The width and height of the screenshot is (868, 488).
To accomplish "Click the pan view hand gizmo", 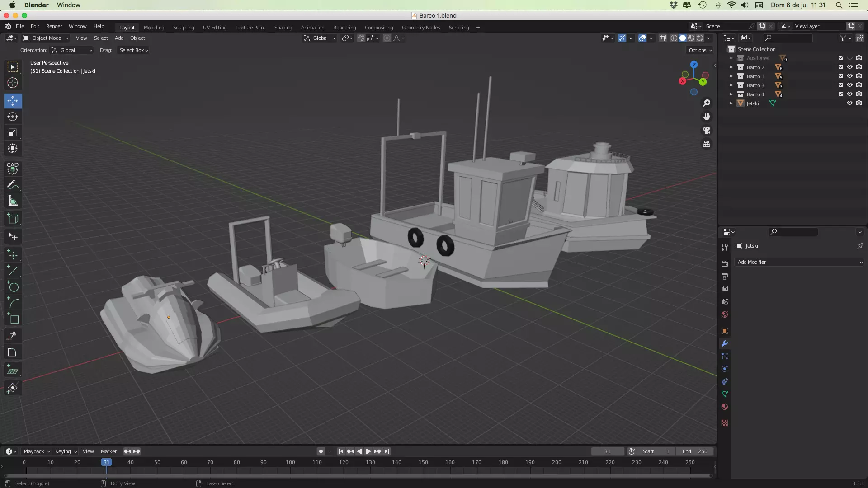I will 707,117.
